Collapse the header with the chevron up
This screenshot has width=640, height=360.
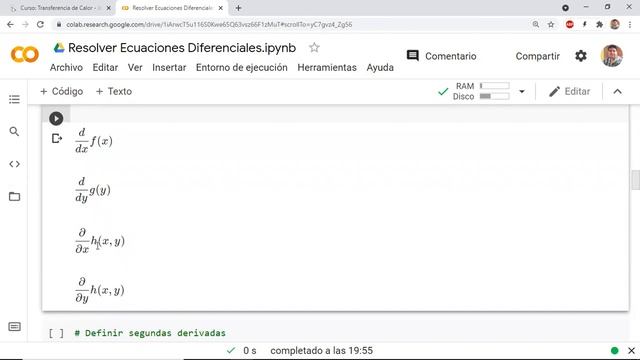pyautogui.click(x=618, y=91)
